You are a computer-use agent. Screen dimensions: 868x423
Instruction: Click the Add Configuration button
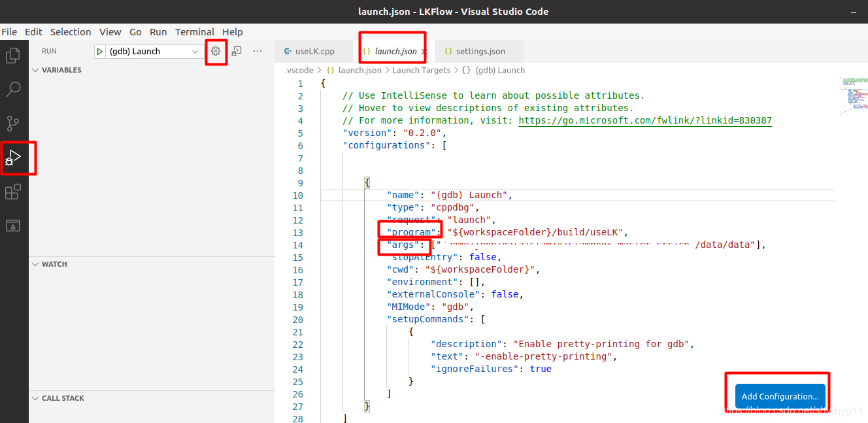pyautogui.click(x=780, y=396)
